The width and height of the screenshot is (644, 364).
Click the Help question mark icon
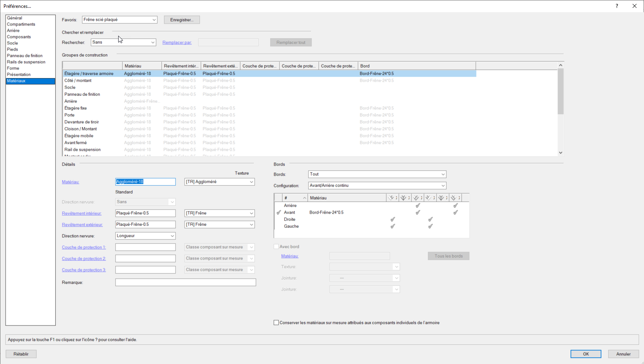(x=616, y=6)
